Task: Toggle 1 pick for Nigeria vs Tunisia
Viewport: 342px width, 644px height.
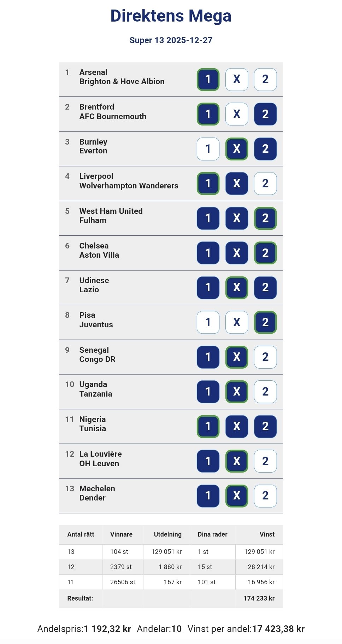Action: [208, 426]
